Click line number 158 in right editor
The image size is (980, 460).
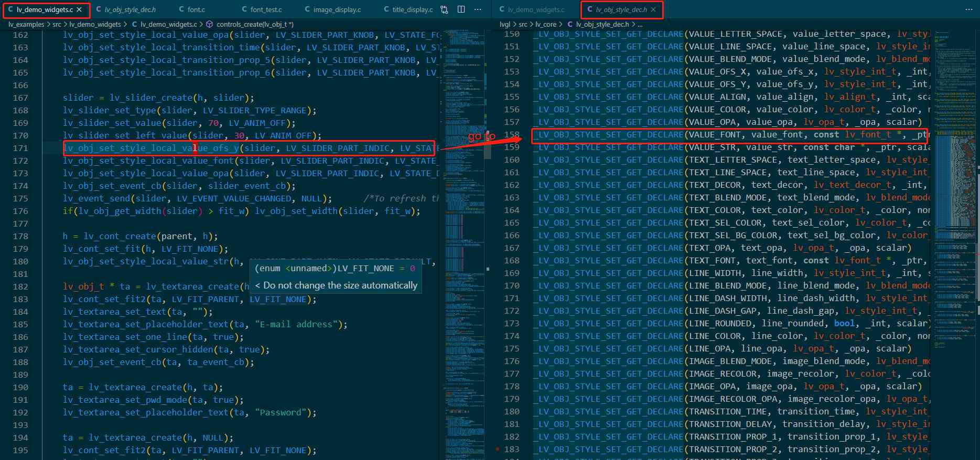coord(512,135)
